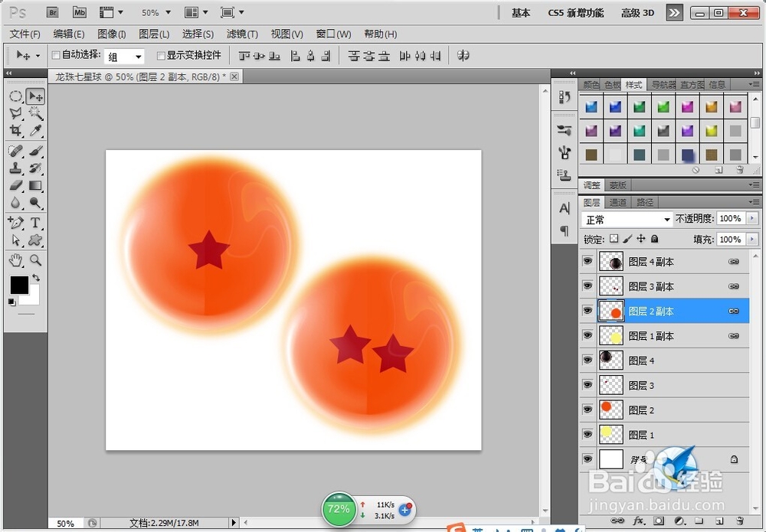The width and height of the screenshot is (766, 532).
Task: Select the Horizontal Type tool
Action: [35, 223]
